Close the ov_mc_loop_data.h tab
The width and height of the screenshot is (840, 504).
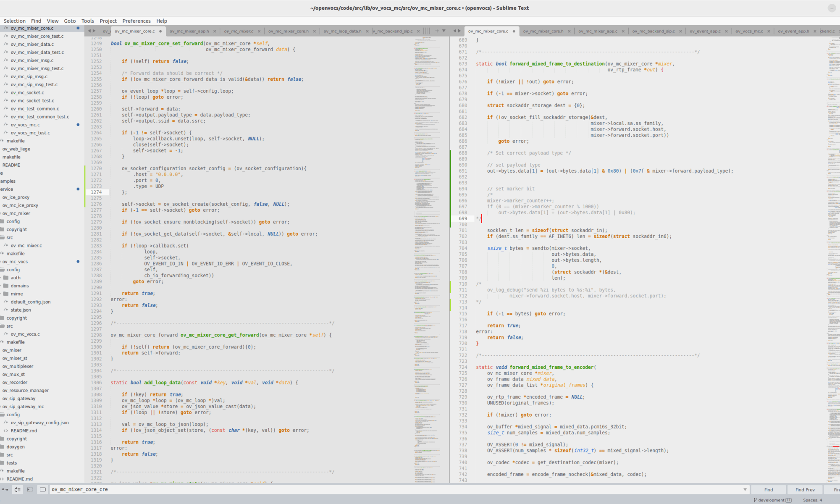tap(367, 31)
